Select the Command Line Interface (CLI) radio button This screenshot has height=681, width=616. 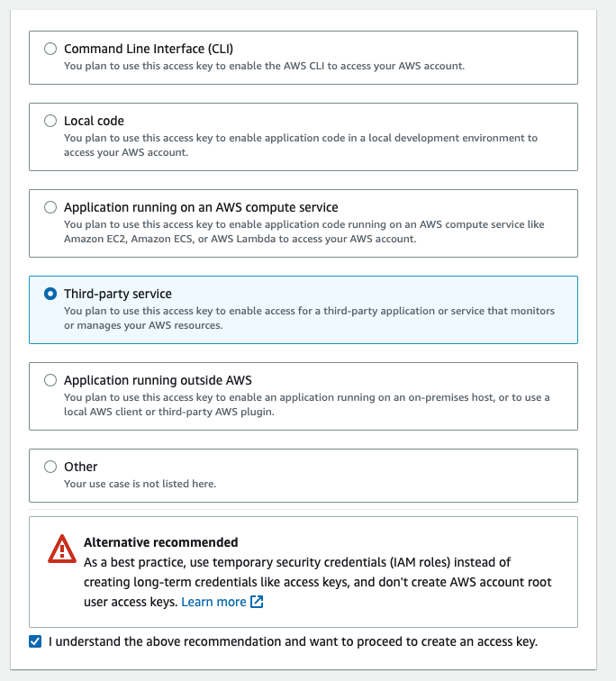[x=50, y=49]
